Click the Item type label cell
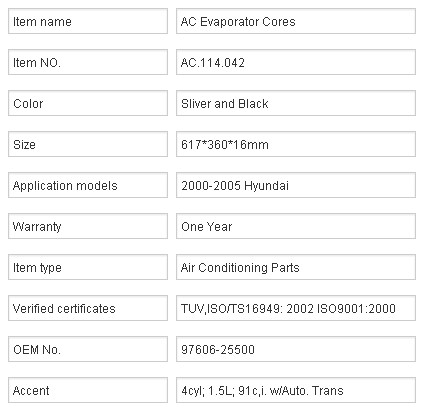 [x=88, y=267]
